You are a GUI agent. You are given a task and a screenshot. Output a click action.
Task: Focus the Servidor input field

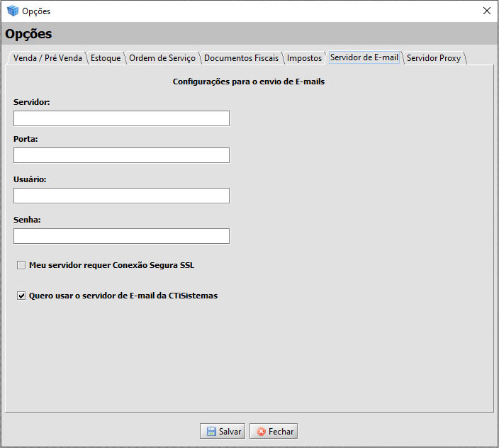click(x=121, y=118)
